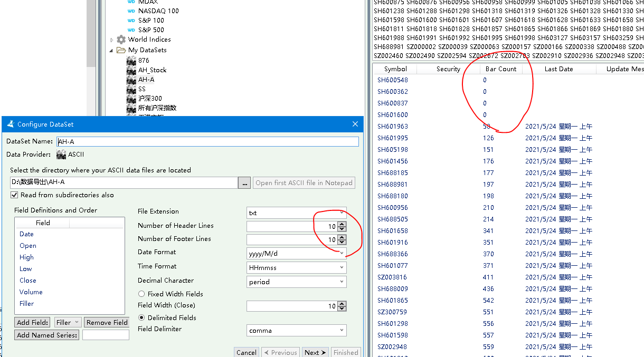
Task: Click the World Indices gear icon
Action: click(121, 40)
